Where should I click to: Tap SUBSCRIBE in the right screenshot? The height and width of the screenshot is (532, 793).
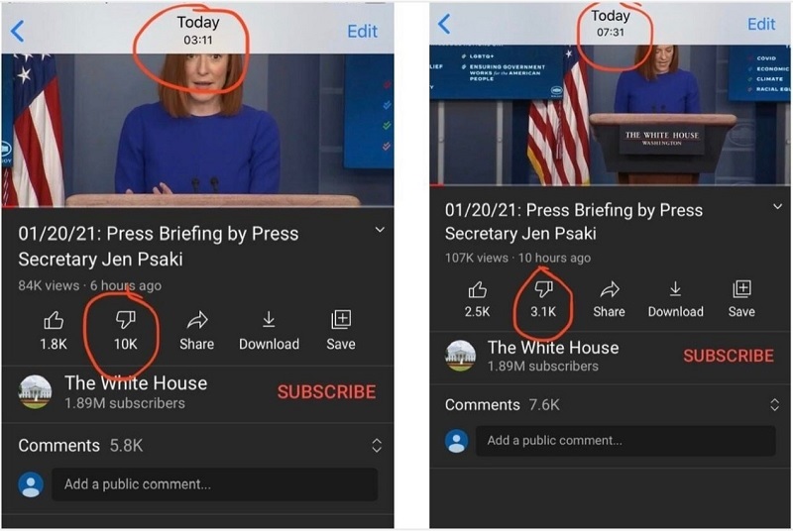point(729,356)
